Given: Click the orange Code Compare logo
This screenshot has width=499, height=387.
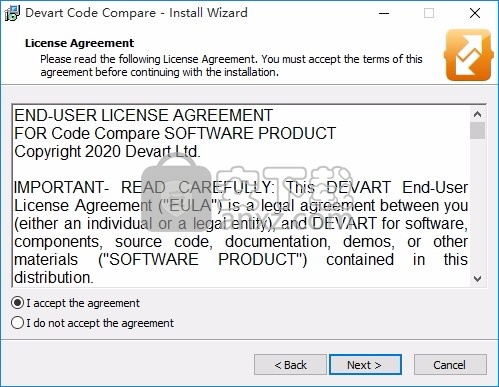Looking at the screenshot, I should (468, 55).
